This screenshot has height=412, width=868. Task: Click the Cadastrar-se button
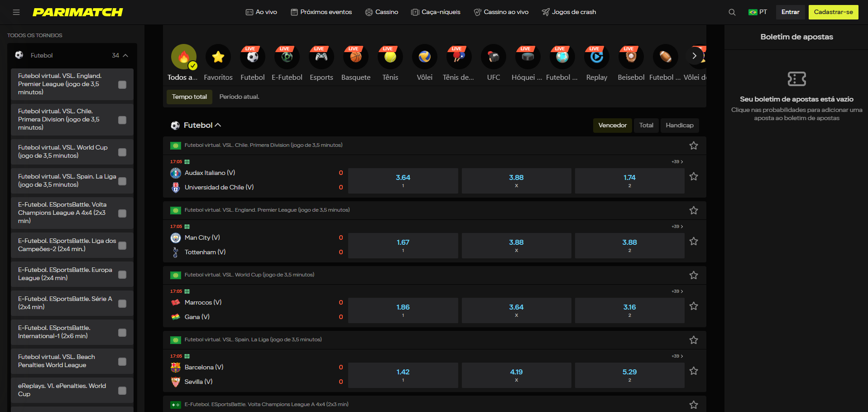point(833,12)
